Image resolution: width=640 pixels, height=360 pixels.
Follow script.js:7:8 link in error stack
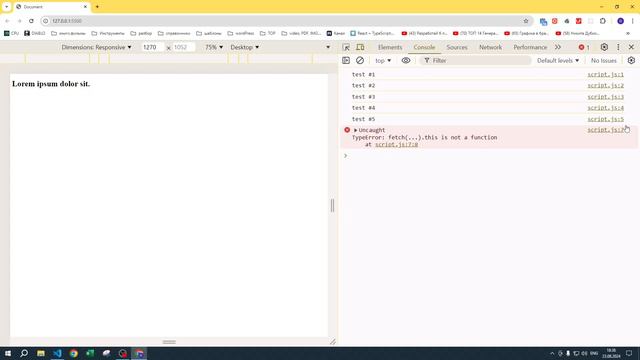click(396, 144)
